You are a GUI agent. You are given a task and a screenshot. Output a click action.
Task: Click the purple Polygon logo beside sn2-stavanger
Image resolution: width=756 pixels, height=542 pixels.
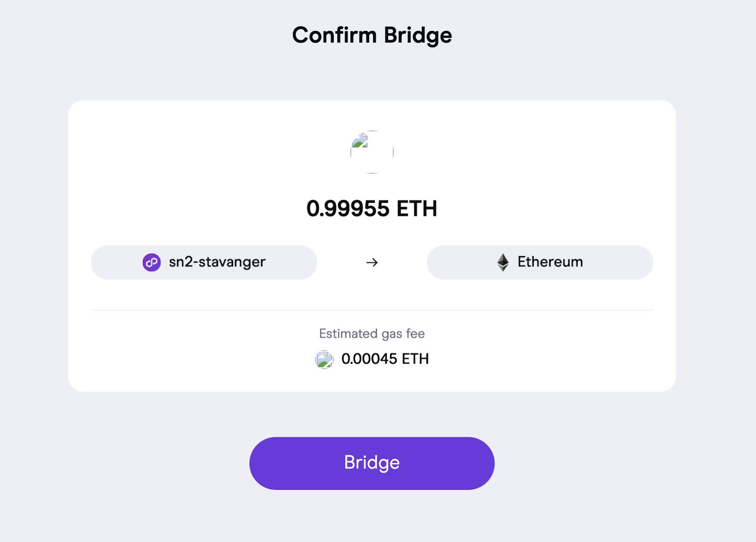tap(152, 262)
